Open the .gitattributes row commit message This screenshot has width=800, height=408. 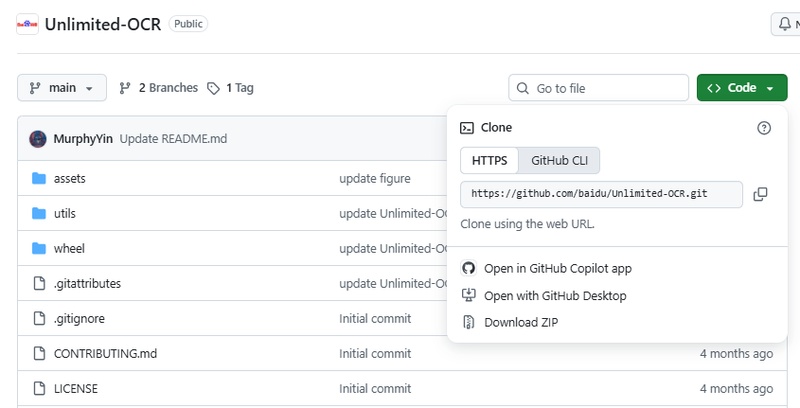click(393, 284)
